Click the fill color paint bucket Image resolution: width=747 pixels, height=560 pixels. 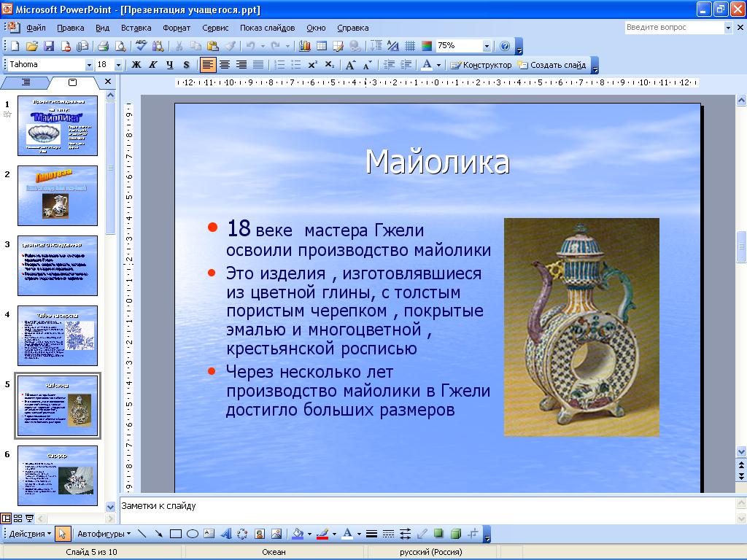click(x=298, y=534)
